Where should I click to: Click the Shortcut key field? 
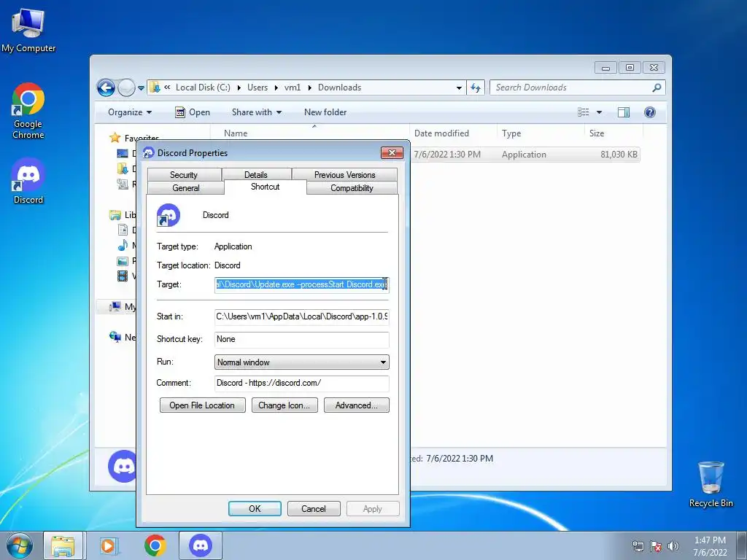(301, 340)
